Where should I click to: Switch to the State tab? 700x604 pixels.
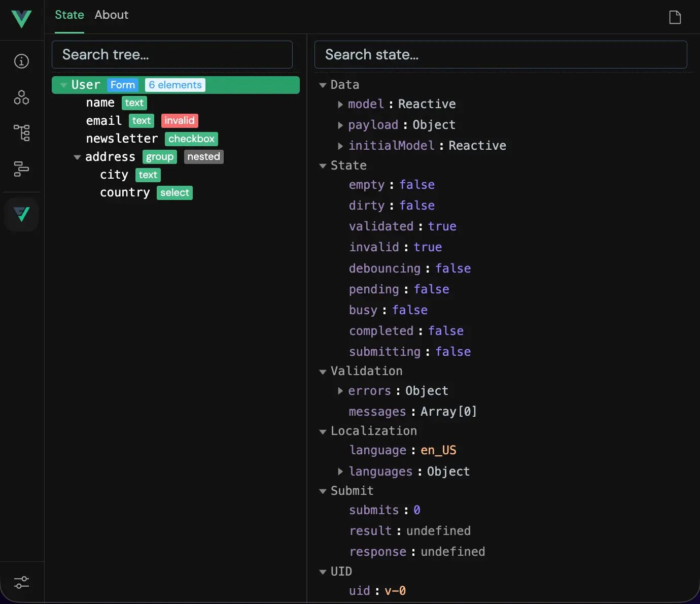[69, 15]
